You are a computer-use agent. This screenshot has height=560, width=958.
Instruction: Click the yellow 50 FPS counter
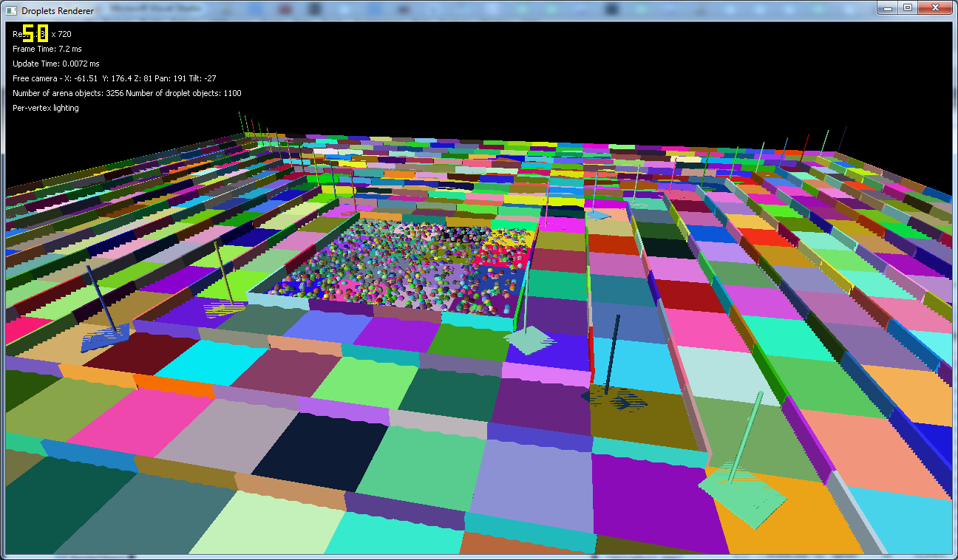tap(35, 33)
